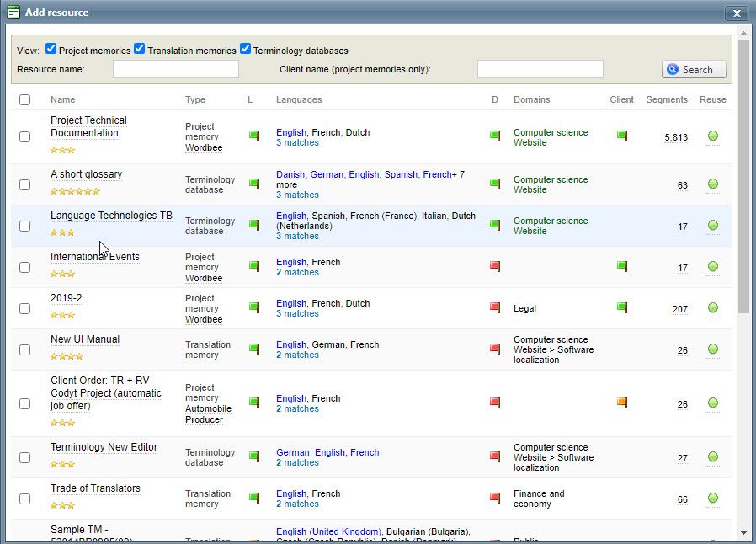Uncheck the Project memories view checkbox
This screenshot has height=544, width=756.
point(51,49)
